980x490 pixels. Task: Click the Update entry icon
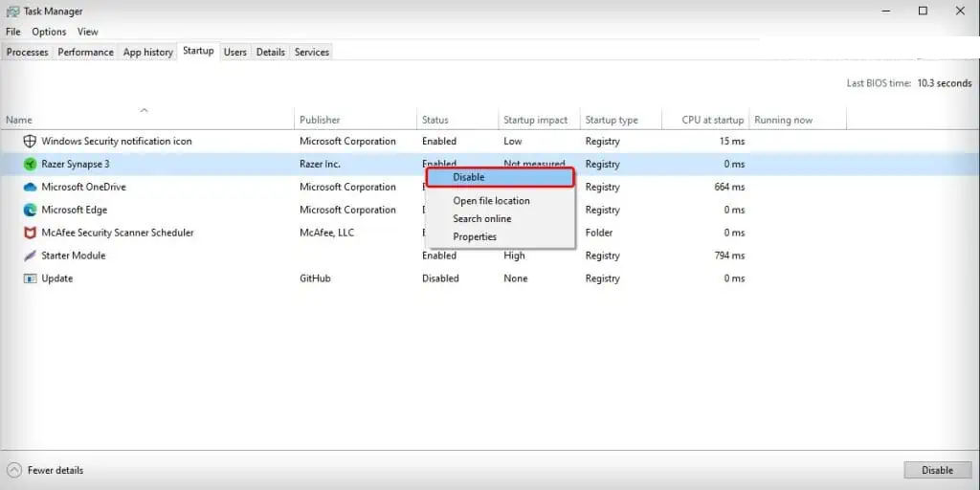[x=30, y=279]
